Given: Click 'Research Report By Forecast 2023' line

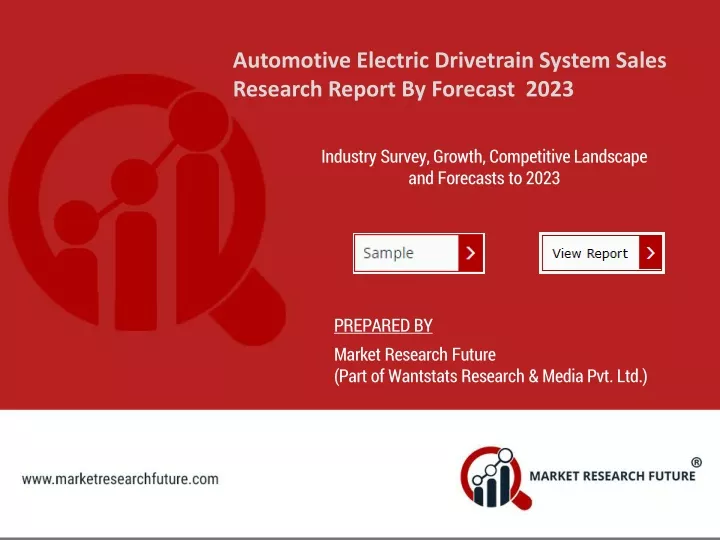Looking at the screenshot, I should [x=403, y=89].
